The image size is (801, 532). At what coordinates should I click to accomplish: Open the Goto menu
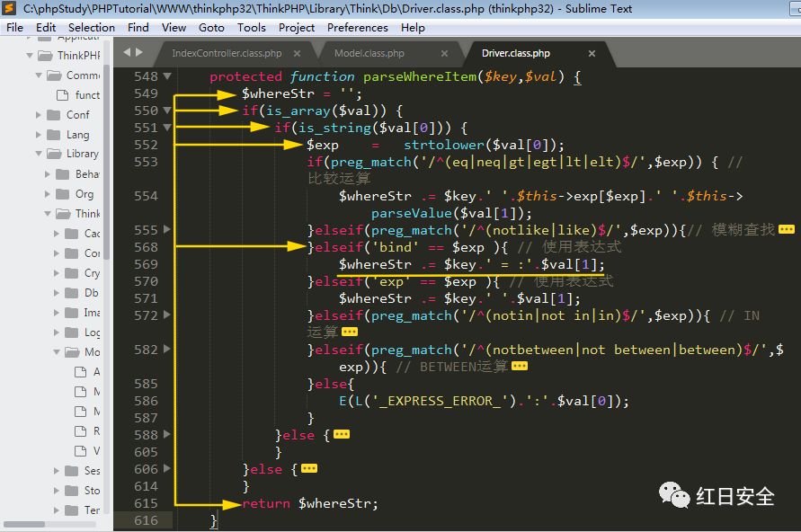(x=211, y=28)
